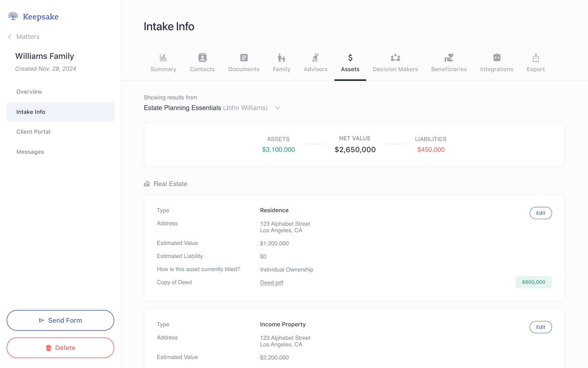The image size is (588, 368).
Task: Open the Advisors icon tab
Action: [316, 58]
